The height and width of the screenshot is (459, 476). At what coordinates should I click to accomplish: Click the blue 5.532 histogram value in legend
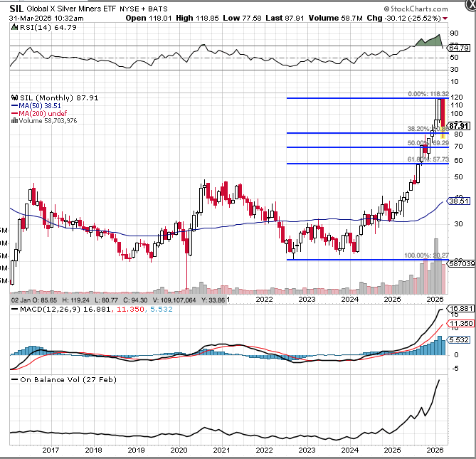coord(162,310)
